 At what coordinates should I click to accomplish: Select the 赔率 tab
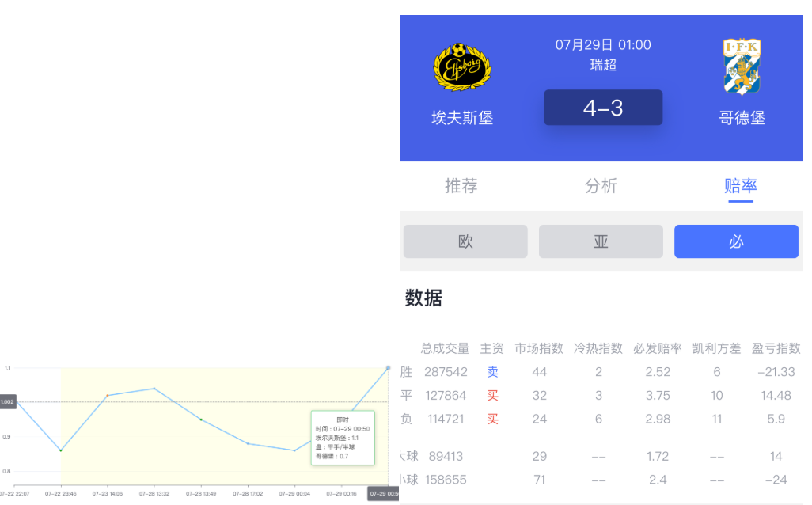click(x=741, y=186)
